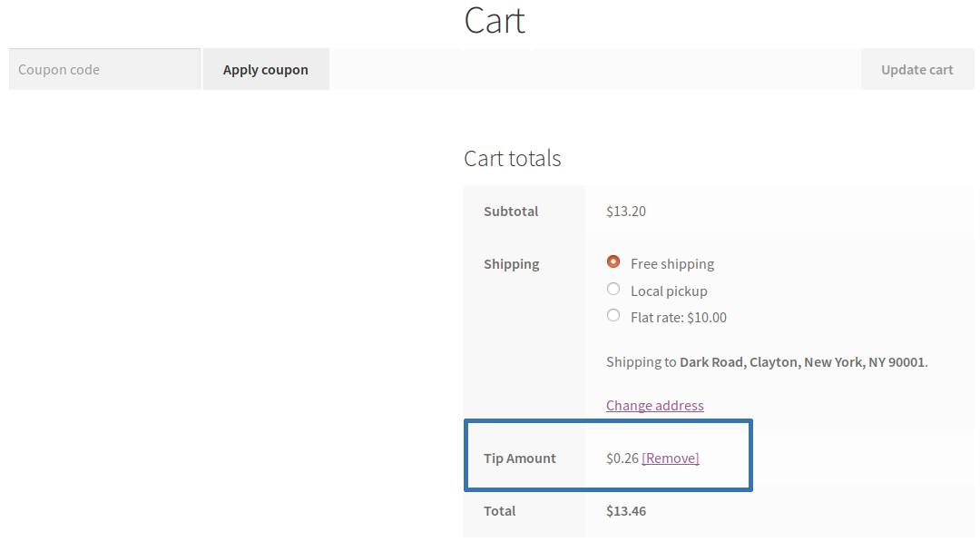Click the Coupon code input field
The image size is (980, 552).
pyautogui.click(x=103, y=69)
